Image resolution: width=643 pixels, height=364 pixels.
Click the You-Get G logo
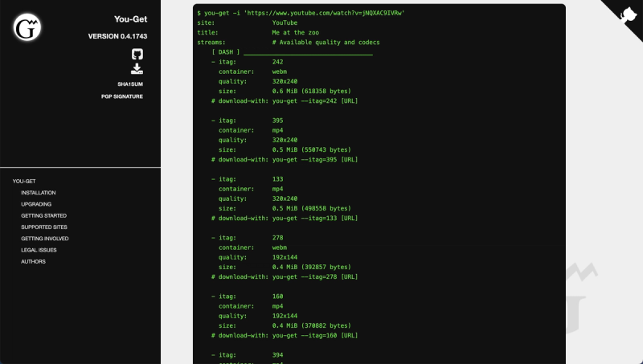coord(27,27)
